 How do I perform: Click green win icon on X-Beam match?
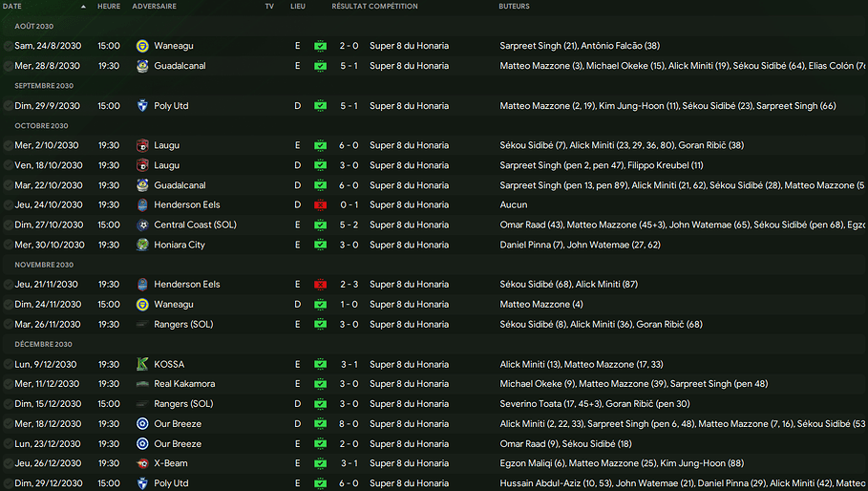click(320, 463)
